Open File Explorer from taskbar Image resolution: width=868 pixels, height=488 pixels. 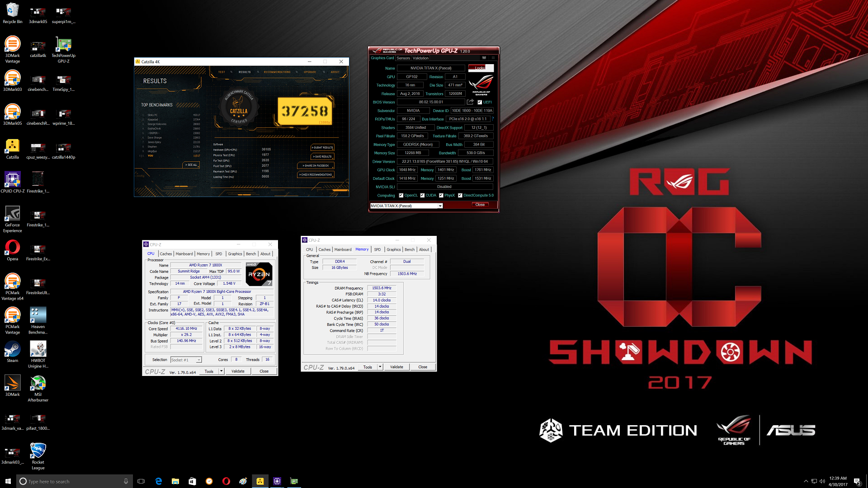175,481
